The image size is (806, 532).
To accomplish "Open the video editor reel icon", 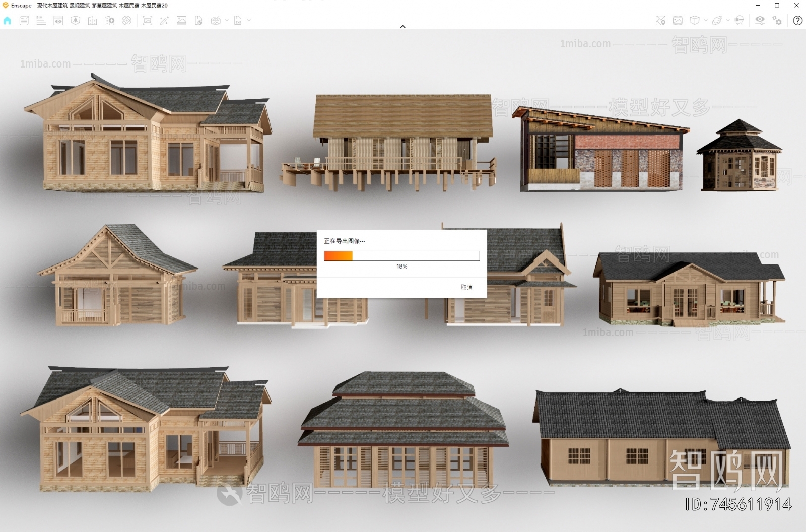I will (127, 20).
